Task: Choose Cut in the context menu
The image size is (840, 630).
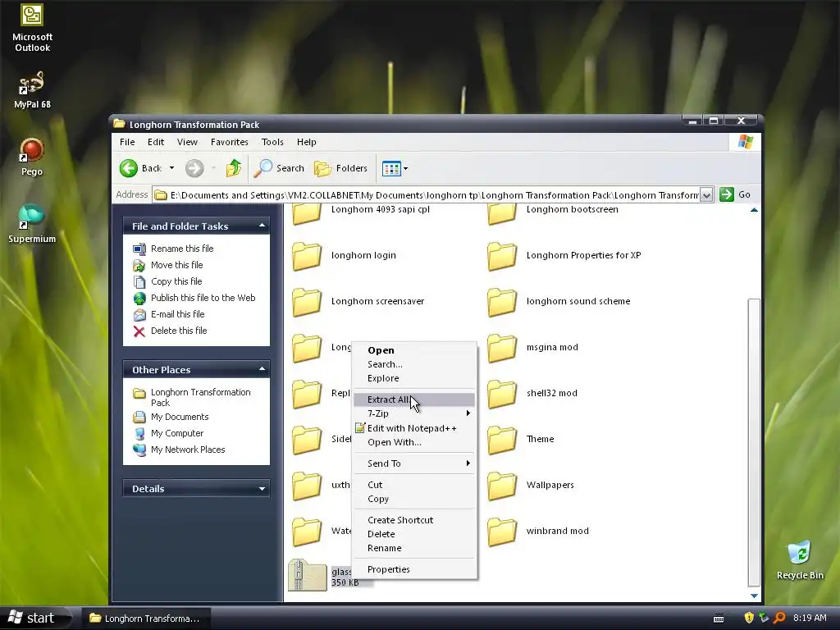Action: [414, 485]
